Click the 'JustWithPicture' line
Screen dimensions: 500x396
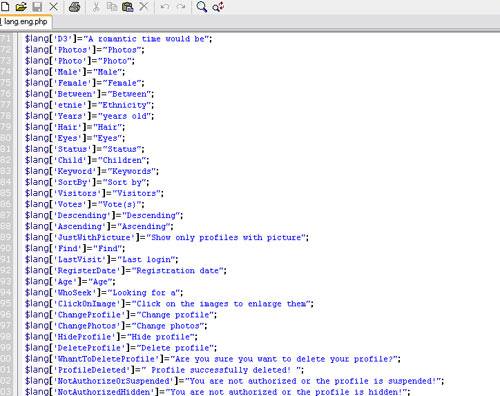click(167, 237)
